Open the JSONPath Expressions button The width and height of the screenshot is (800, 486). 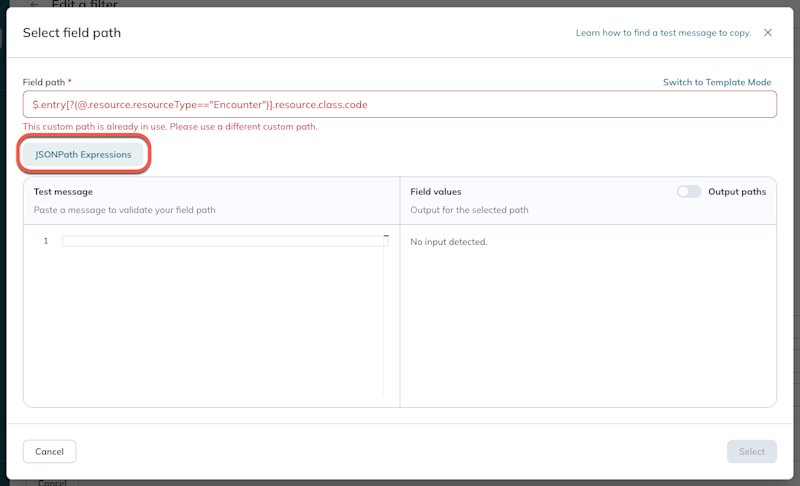[x=83, y=155]
